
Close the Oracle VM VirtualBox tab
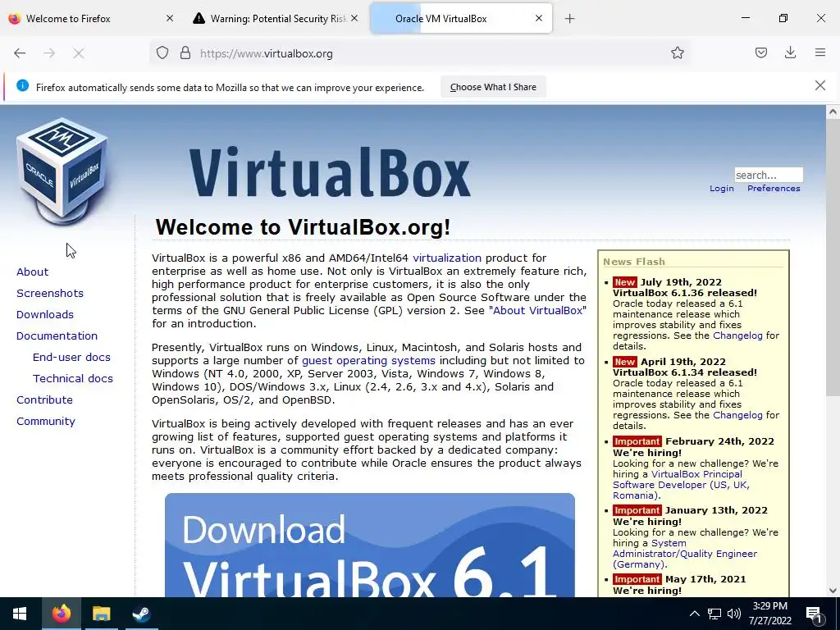pyautogui.click(x=539, y=18)
